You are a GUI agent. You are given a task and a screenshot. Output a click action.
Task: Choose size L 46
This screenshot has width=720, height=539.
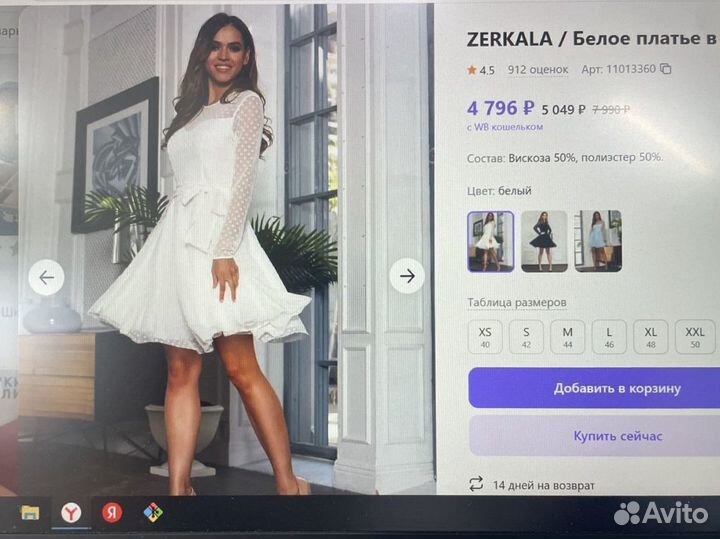[x=609, y=337]
